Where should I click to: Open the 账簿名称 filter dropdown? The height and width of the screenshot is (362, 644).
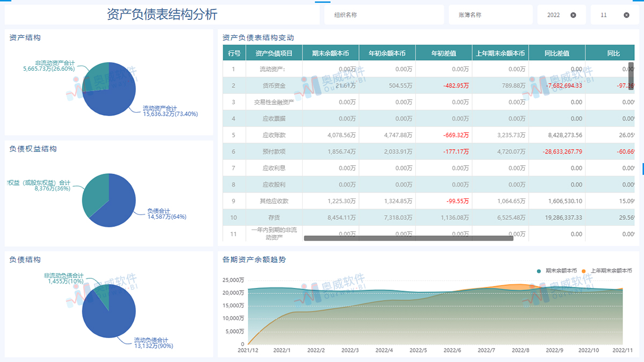tap(490, 15)
